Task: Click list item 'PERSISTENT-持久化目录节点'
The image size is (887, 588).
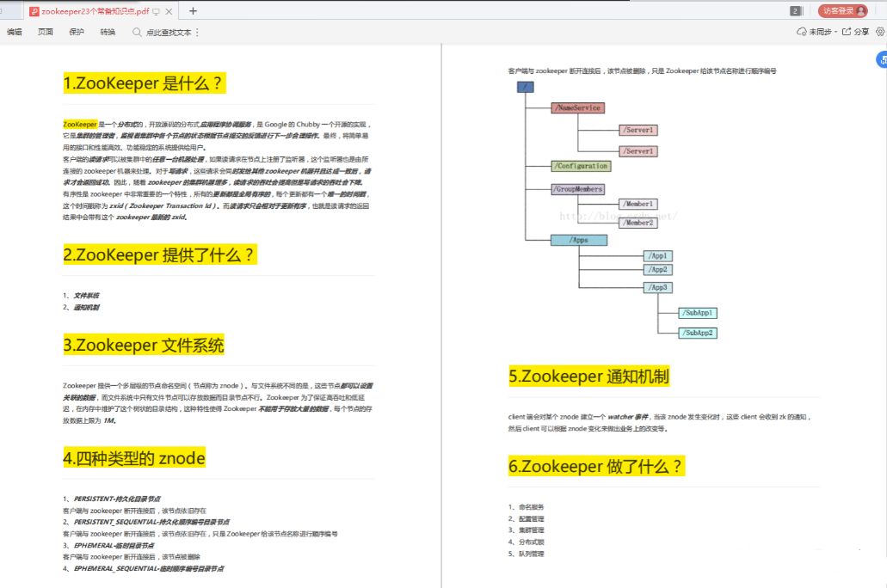Action: (x=116, y=499)
